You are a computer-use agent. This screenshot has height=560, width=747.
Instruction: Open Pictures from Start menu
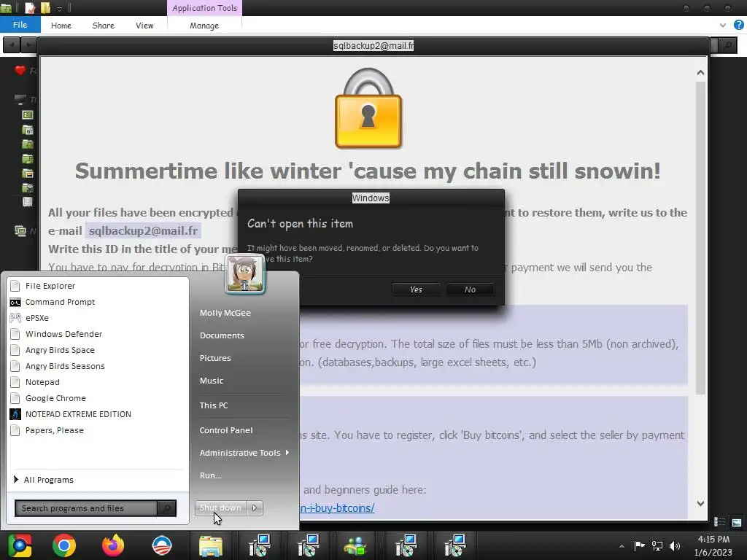click(x=215, y=358)
